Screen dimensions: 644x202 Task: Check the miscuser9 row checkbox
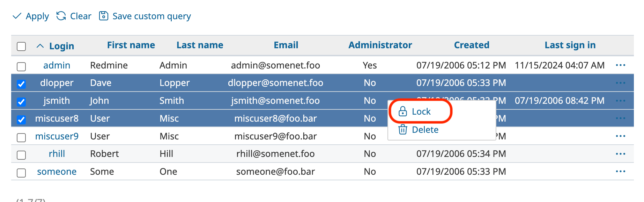[21, 137]
